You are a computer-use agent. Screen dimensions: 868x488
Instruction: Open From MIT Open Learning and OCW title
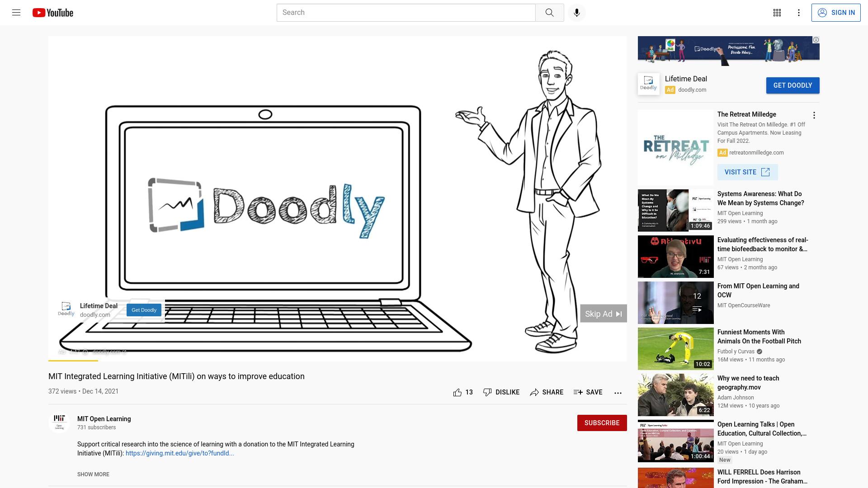click(758, 291)
